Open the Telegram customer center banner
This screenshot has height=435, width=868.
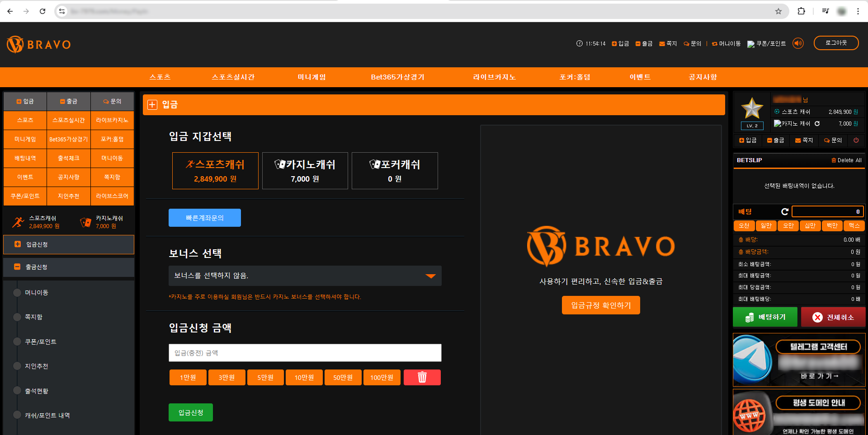799,360
